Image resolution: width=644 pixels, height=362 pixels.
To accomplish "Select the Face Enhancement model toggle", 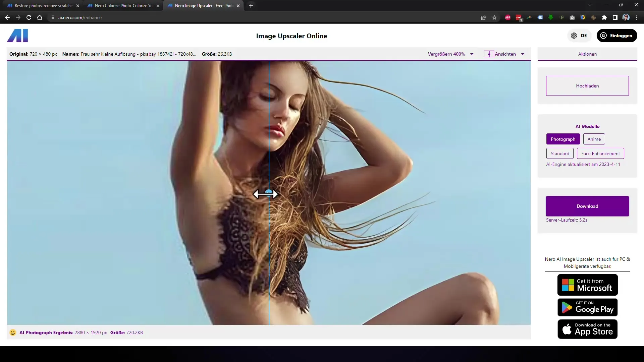I will (x=600, y=154).
